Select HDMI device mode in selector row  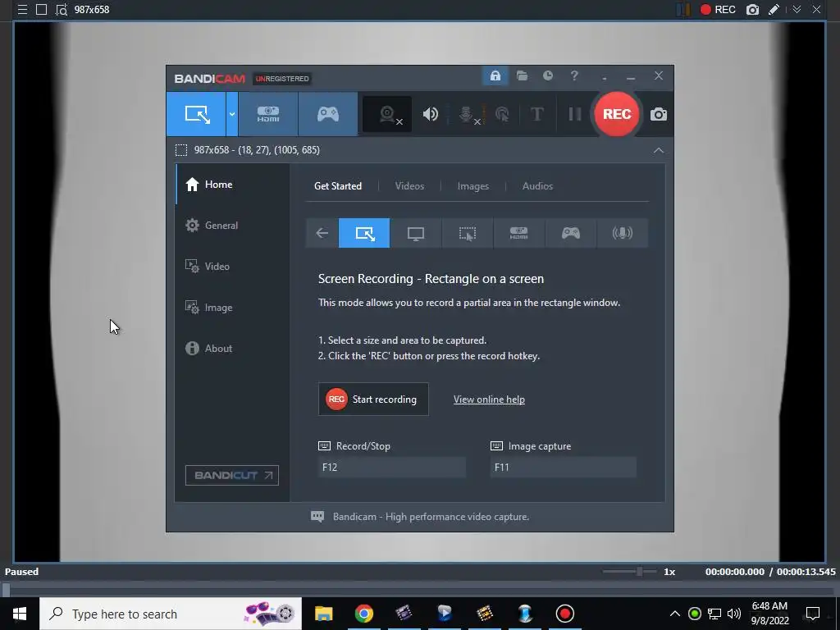(518, 233)
